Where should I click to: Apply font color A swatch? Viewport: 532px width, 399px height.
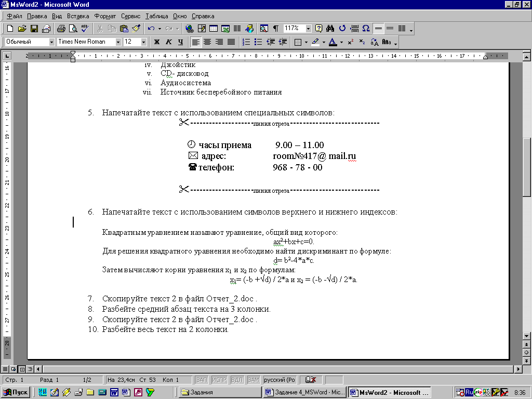[333, 42]
